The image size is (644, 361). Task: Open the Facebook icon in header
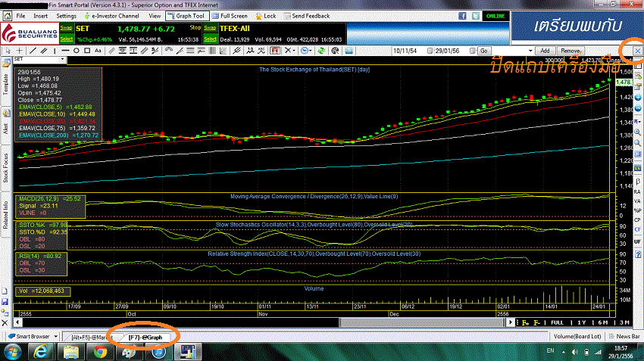(x=462, y=16)
